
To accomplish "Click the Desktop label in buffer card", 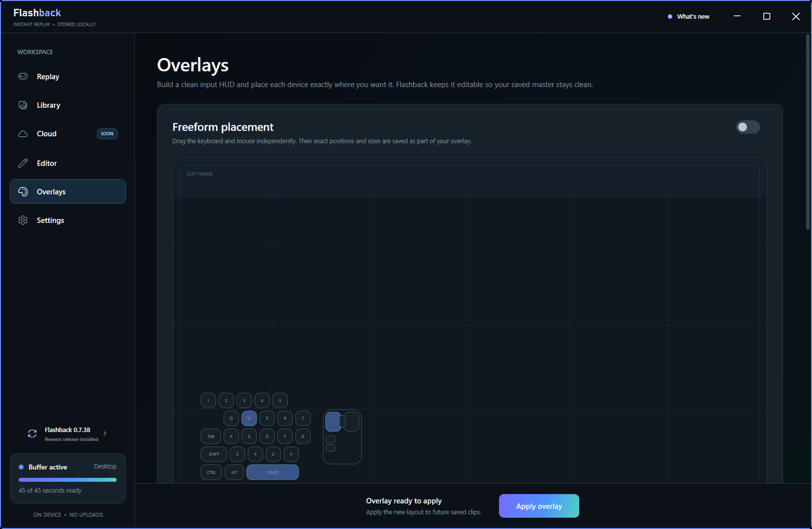I will tap(105, 467).
